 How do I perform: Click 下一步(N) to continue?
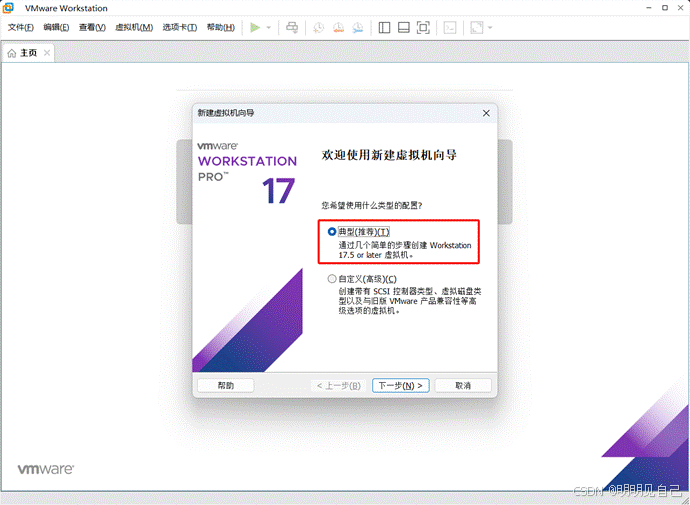click(x=400, y=386)
